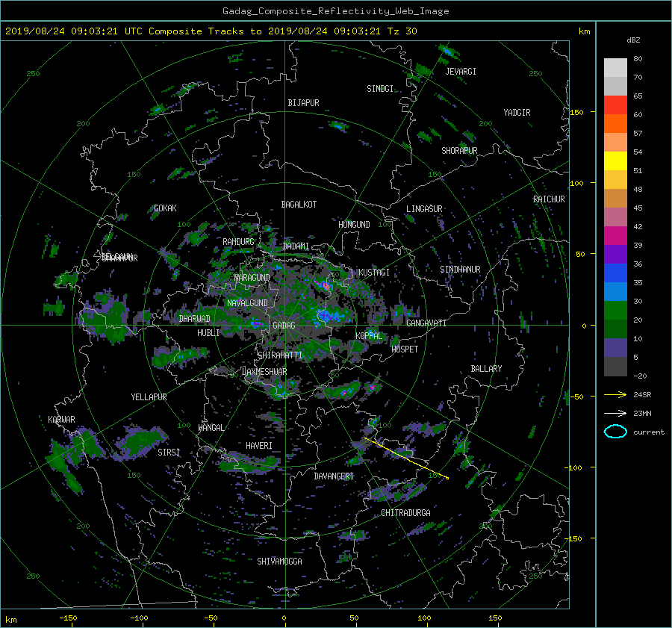This screenshot has height=628, width=672.
Task: Click the BALLARY city label
Action: pos(486,369)
